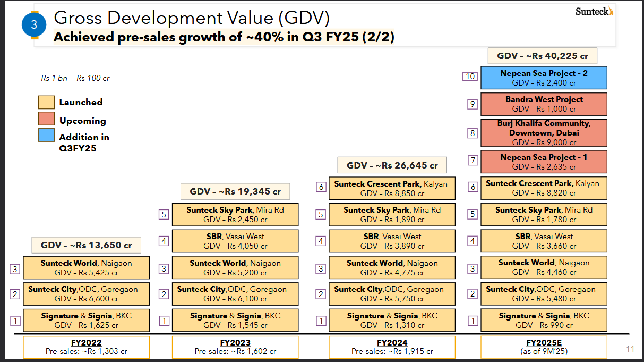Click the number 9 project marker
This screenshot has width=644, height=362.
[473, 104]
